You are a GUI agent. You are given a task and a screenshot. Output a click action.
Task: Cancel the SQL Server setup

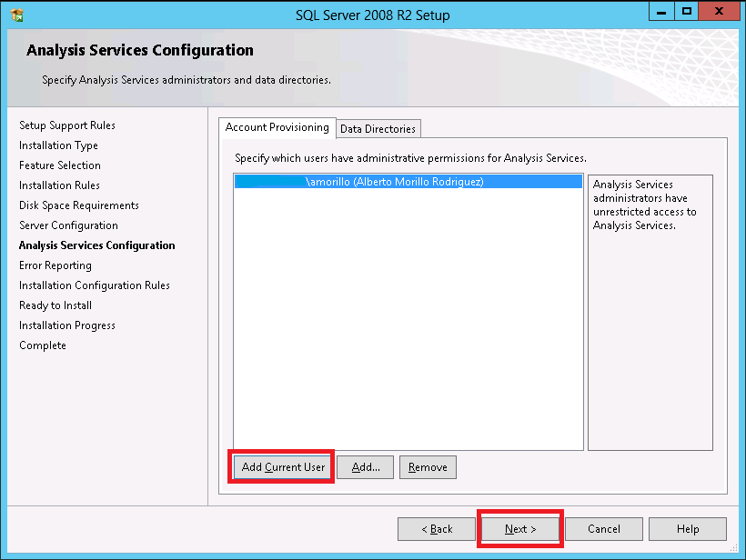coord(604,529)
